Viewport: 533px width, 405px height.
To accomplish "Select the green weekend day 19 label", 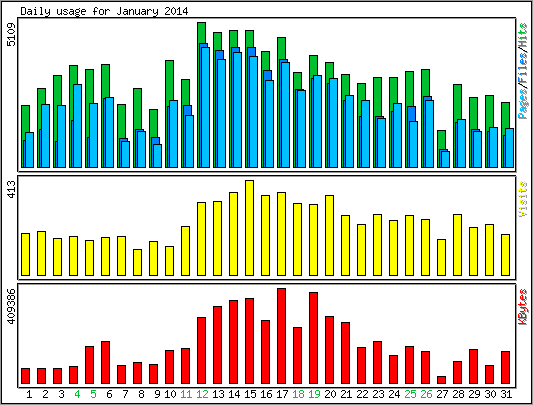I will coord(314,394).
